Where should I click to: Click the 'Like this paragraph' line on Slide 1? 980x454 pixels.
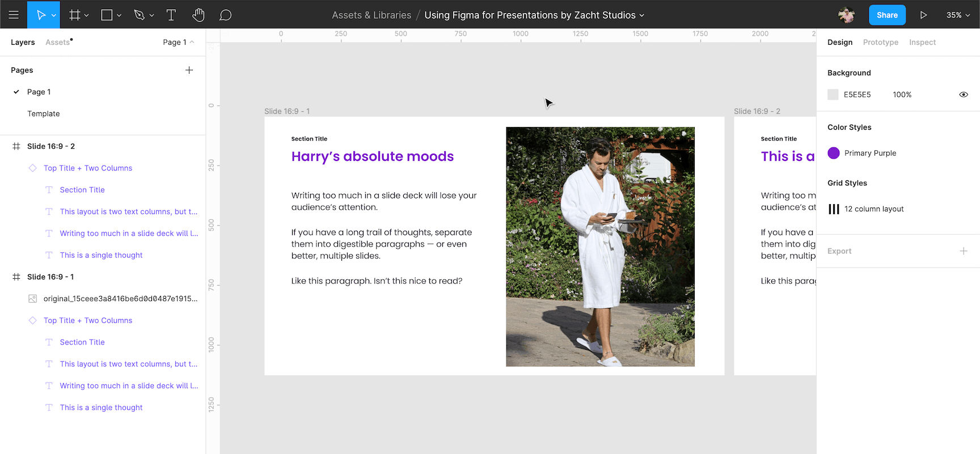pos(377,281)
